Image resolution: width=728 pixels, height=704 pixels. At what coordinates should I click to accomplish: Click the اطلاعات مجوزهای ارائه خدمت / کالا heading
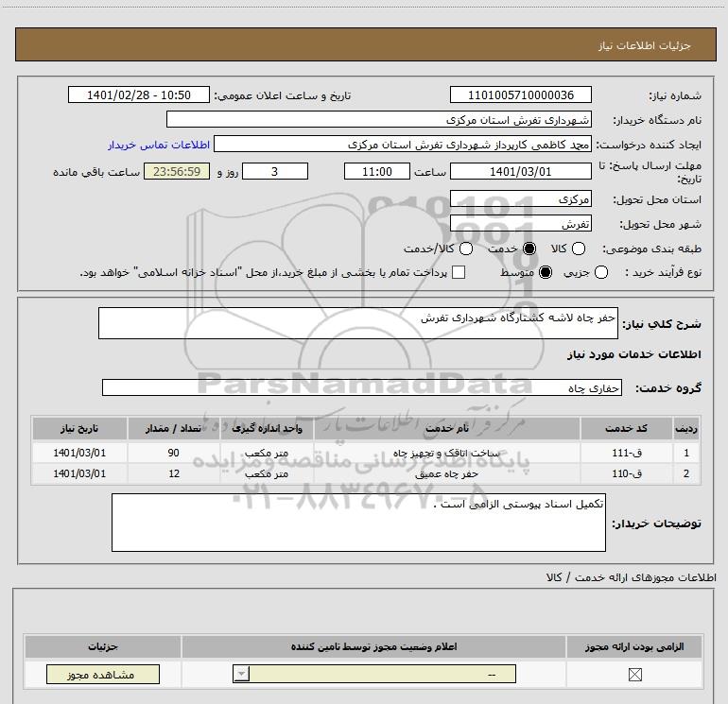[631, 577]
